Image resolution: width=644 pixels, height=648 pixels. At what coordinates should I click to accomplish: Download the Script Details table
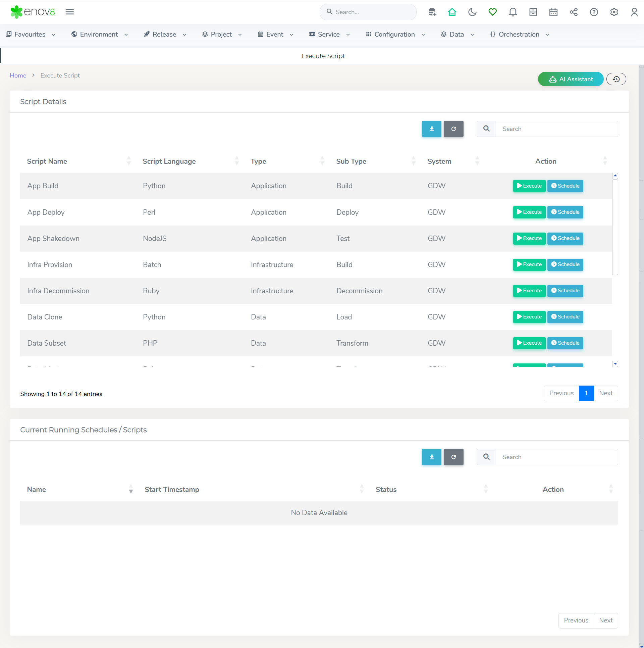(431, 129)
